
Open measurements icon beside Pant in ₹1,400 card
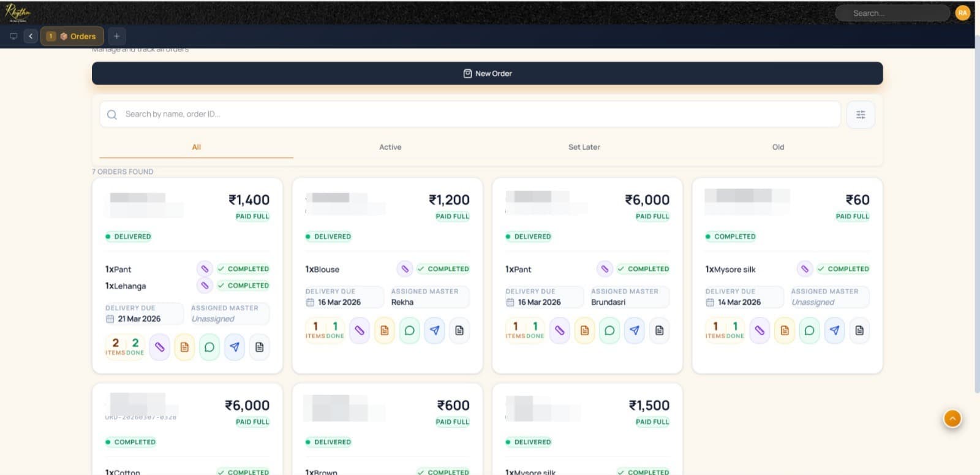point(205,268)
